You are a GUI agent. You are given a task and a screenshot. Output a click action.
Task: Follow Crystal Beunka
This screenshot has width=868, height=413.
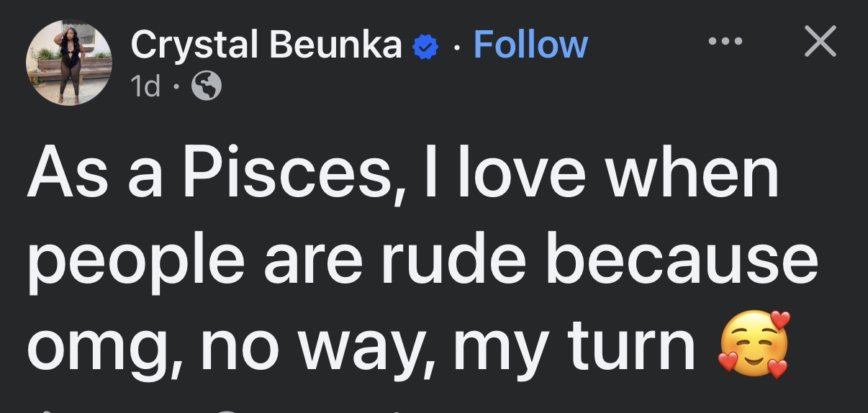click(530, 45)
